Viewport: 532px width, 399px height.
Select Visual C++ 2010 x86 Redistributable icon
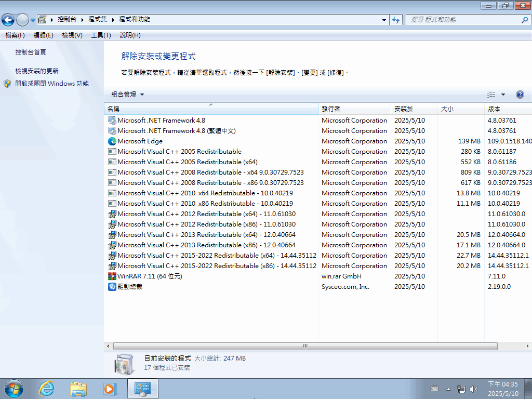112,204
